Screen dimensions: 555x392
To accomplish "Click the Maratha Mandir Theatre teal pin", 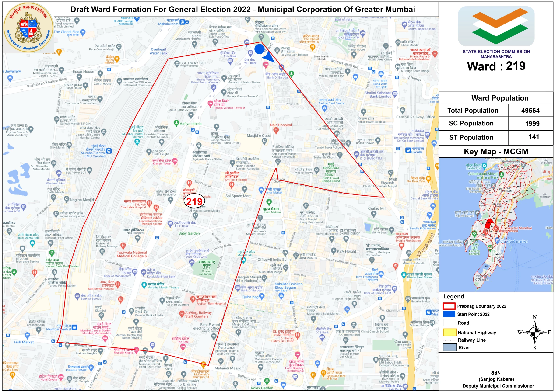I will pos(144,285).
